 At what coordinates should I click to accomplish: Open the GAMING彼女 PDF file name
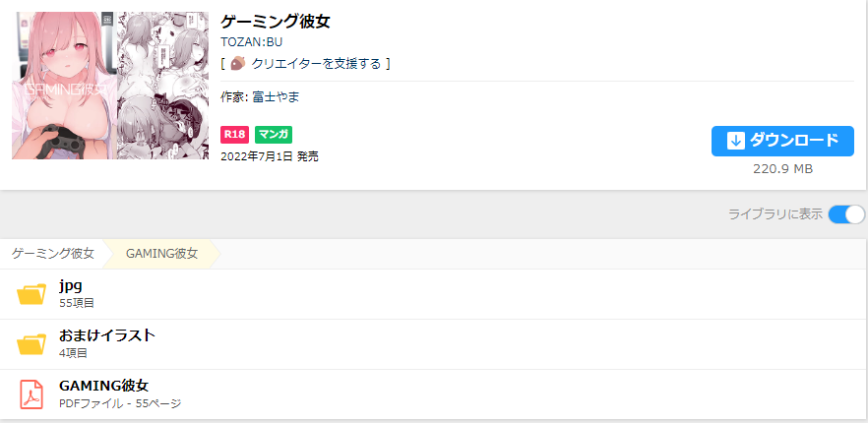tap(103, 386)
